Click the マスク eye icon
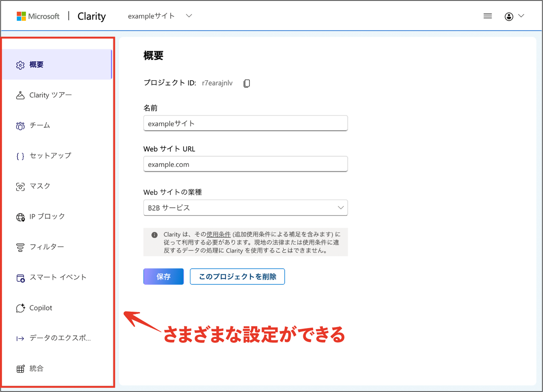 click(x=20, y=186)
